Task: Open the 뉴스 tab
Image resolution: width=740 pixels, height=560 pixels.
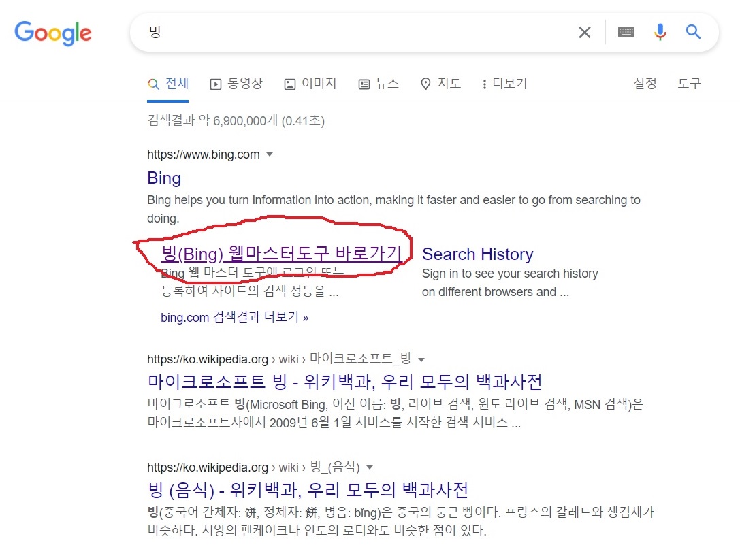Action: [379, 84]
